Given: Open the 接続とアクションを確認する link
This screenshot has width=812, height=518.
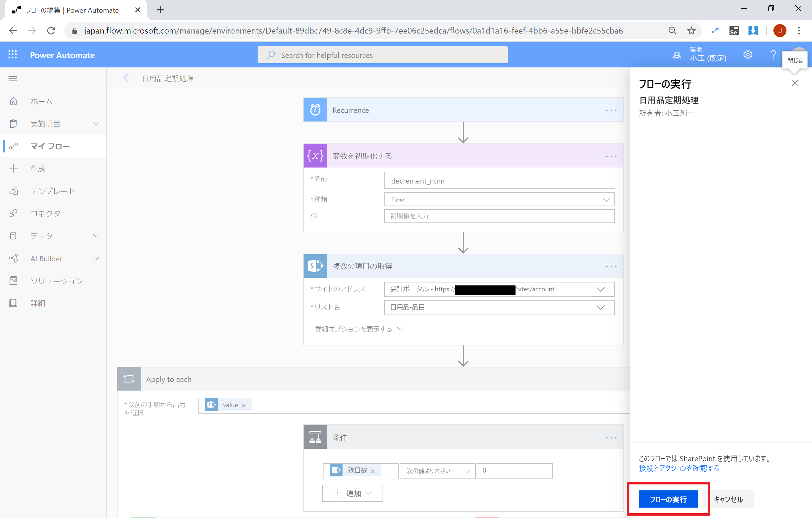Looking at the screenshot, I should pos(678,468).
